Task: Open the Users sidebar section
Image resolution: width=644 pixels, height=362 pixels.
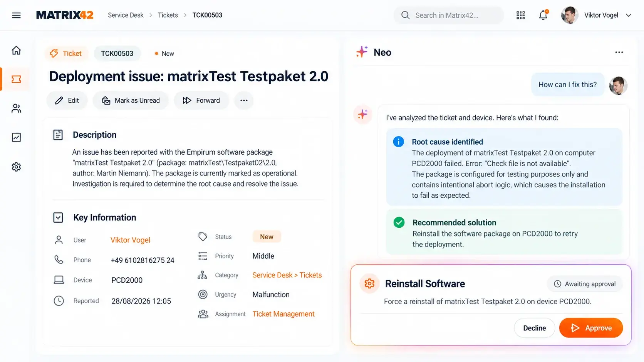Action: (x=16, y=108)
